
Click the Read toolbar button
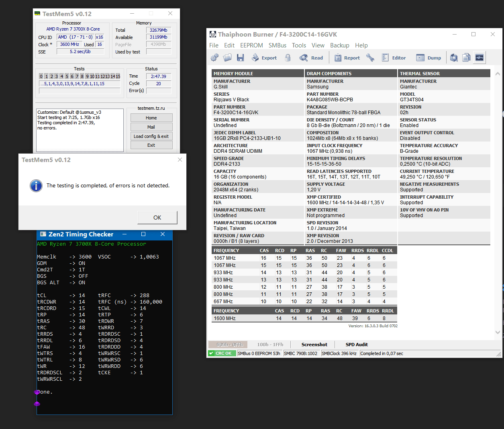(x=311, y=57)
